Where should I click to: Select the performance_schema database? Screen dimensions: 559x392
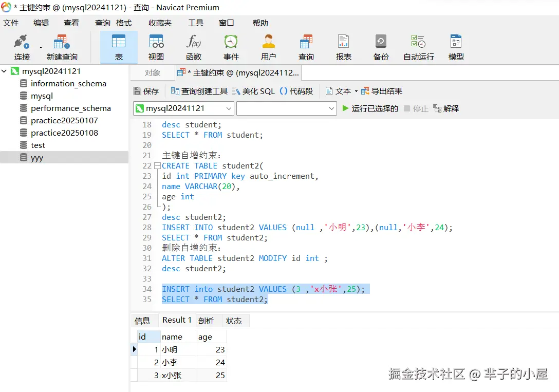pyautogui.click(x=70, y=108)
